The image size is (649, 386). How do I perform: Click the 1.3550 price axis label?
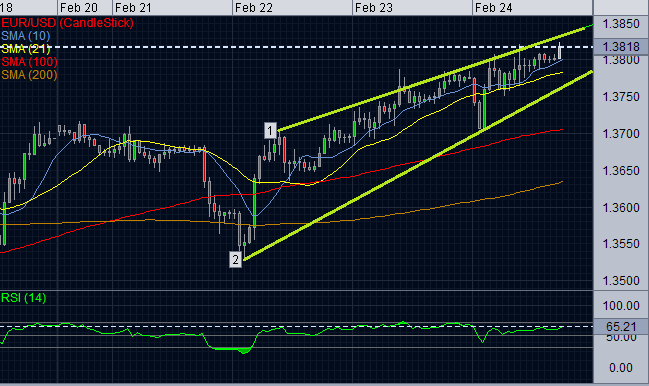tap(621, 244)
